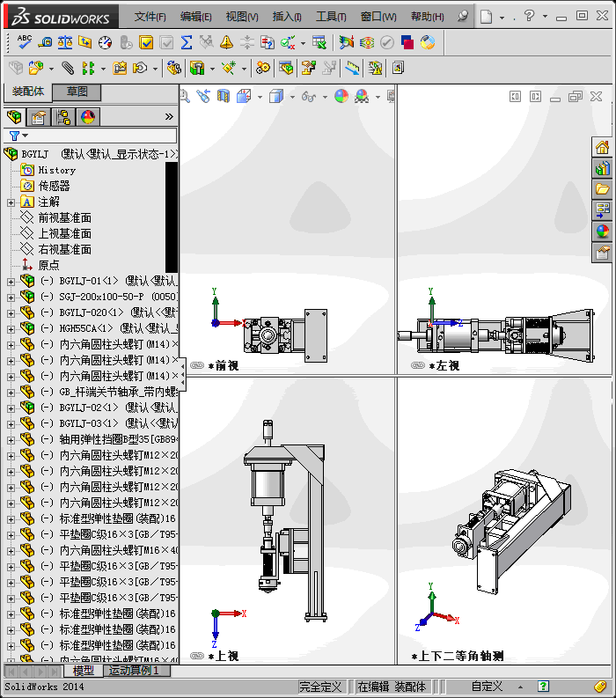Expand the HGH55CA<1> component node
The width and height of the screenshot is (616, 698).
click(x=11, y=329)
